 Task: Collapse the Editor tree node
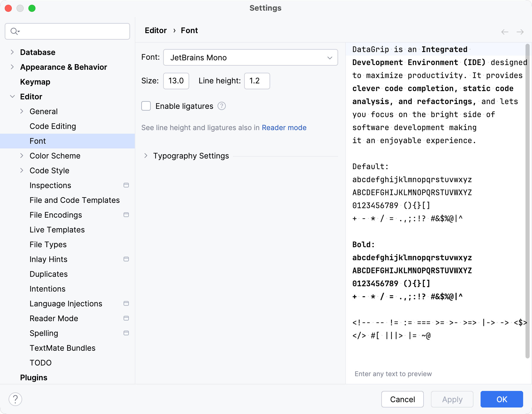[12, 96]
